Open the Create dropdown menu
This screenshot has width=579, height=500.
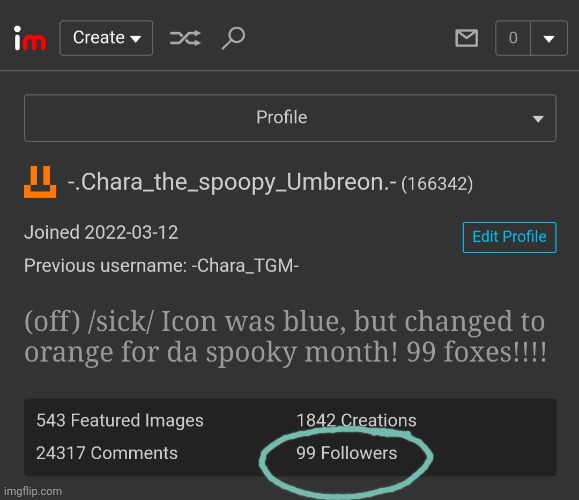(x=106, y=38)
